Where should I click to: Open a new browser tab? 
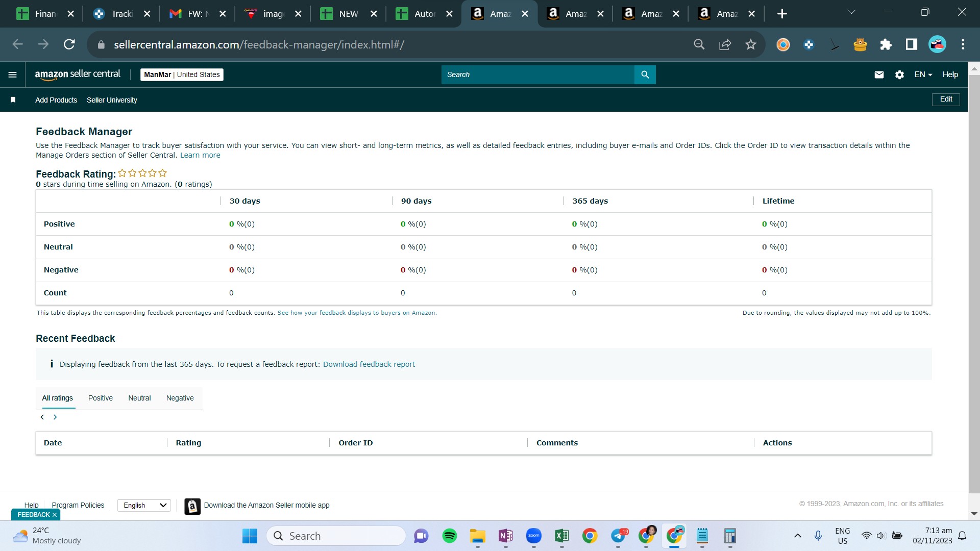tap(782, 14)
